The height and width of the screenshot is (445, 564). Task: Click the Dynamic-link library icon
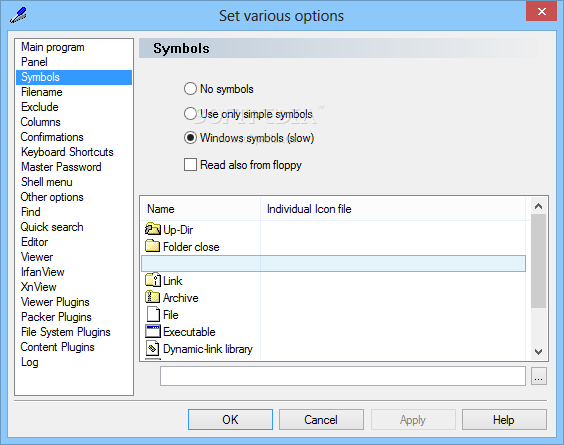click(x=153, y=348)
